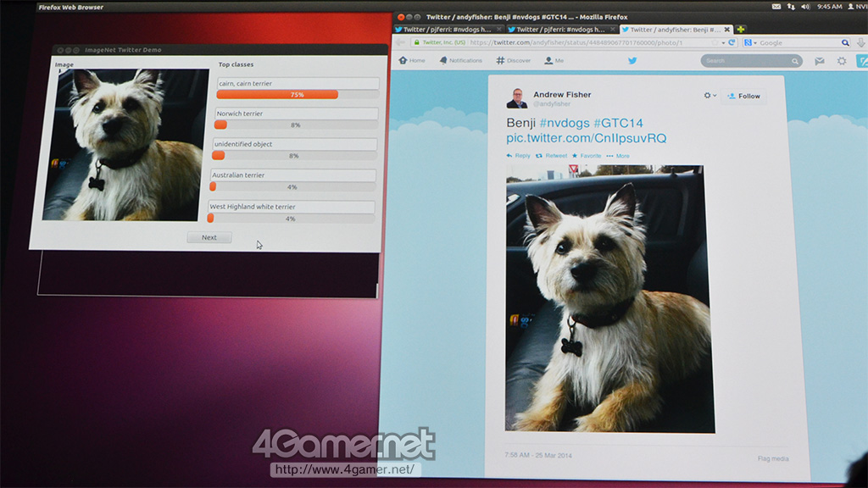Open the Discover hashtag page
This screenshot has height=488, width=868.
coord(513,60)
